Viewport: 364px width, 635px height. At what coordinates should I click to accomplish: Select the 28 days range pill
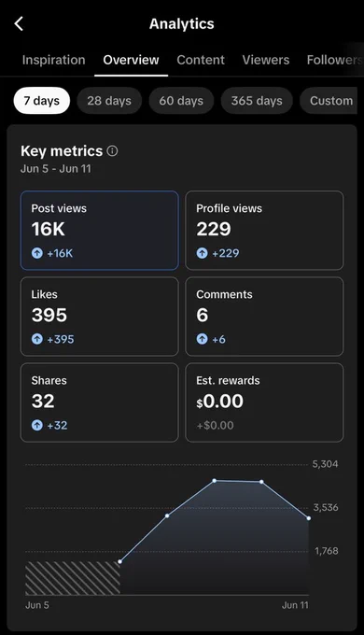point(109,101)
